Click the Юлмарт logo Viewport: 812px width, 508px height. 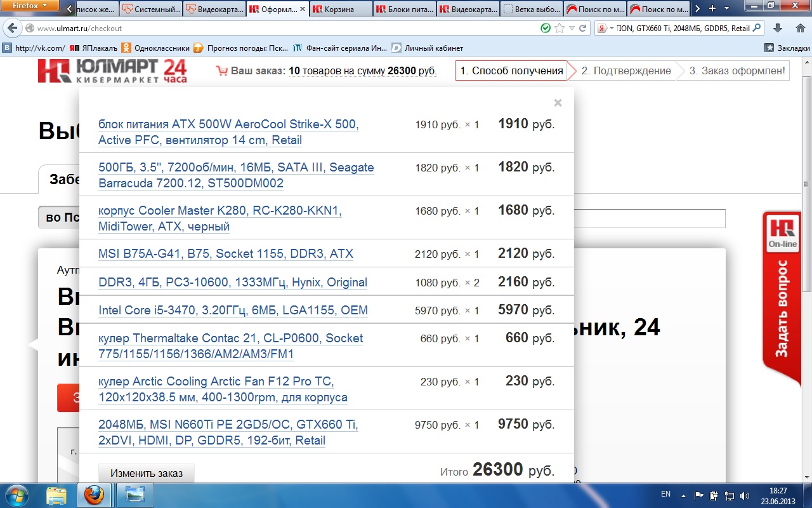click(x=112, y=70)
